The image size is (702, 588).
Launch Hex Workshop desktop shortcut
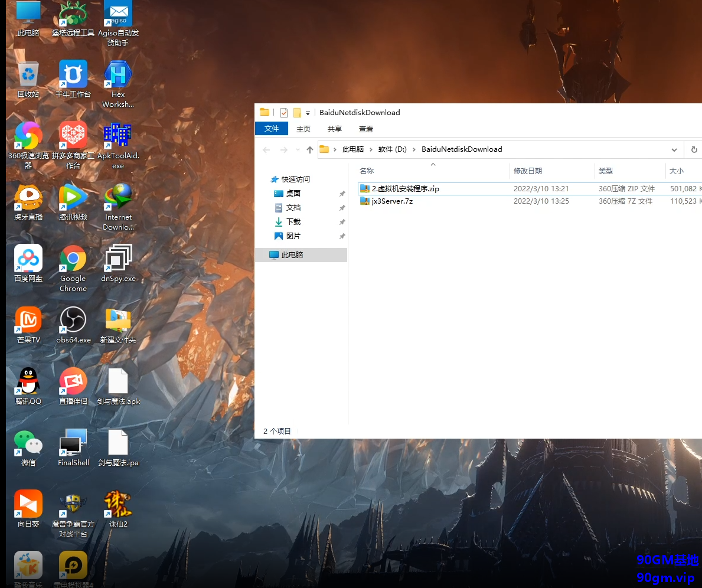point(118,84)
